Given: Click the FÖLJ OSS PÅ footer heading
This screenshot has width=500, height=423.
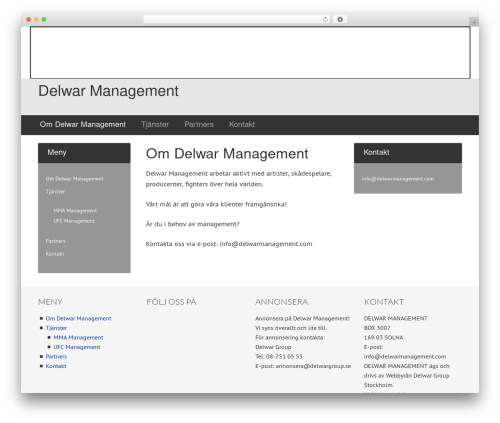Looking at the screenshot, I should pos(171,302).
